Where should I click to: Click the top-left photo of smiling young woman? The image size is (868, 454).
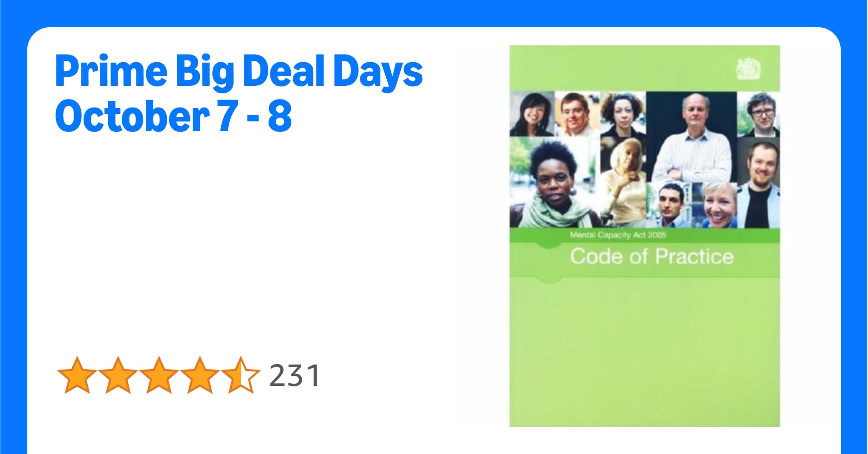pos(532,114)
